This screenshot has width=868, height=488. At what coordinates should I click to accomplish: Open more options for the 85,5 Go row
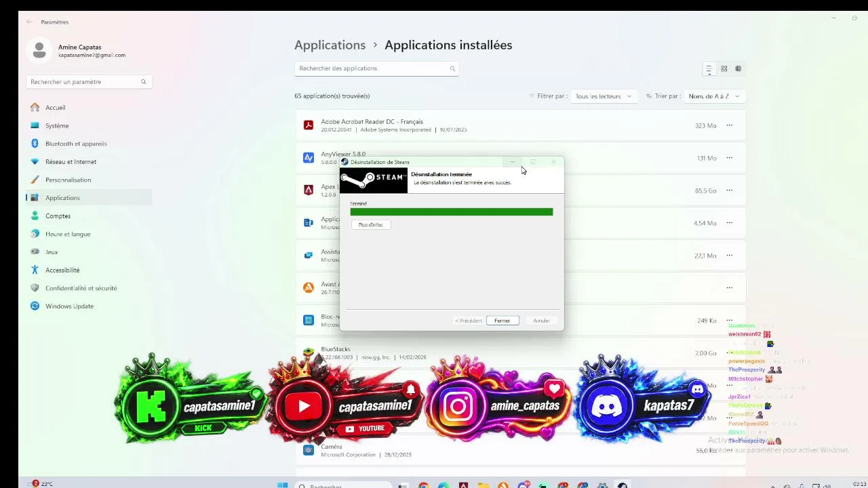tap(730, 190)
